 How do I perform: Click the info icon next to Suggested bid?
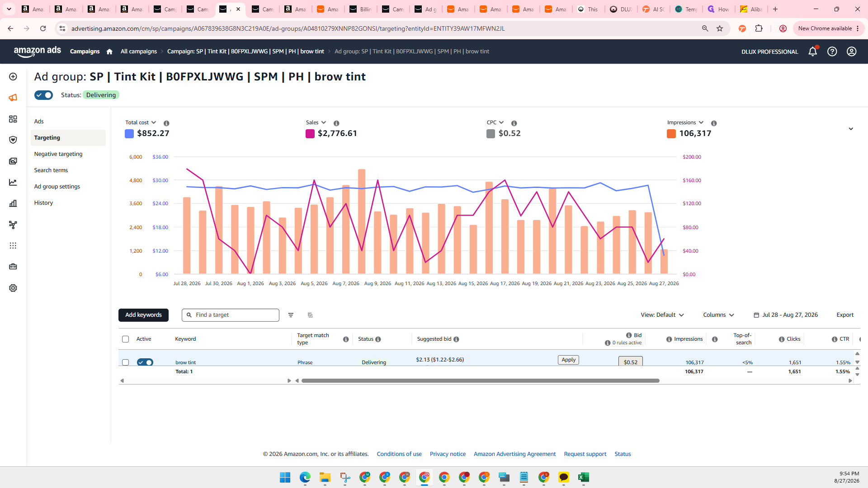click(456, 339)
